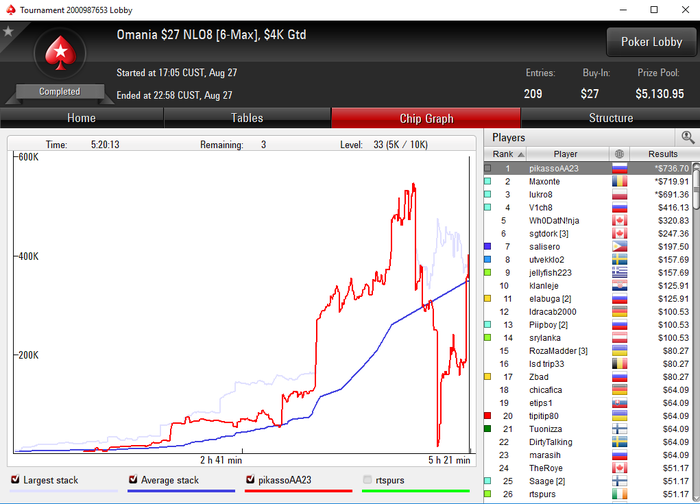Sort list by Player column header

pyautogui.click(x=566, y=154)
